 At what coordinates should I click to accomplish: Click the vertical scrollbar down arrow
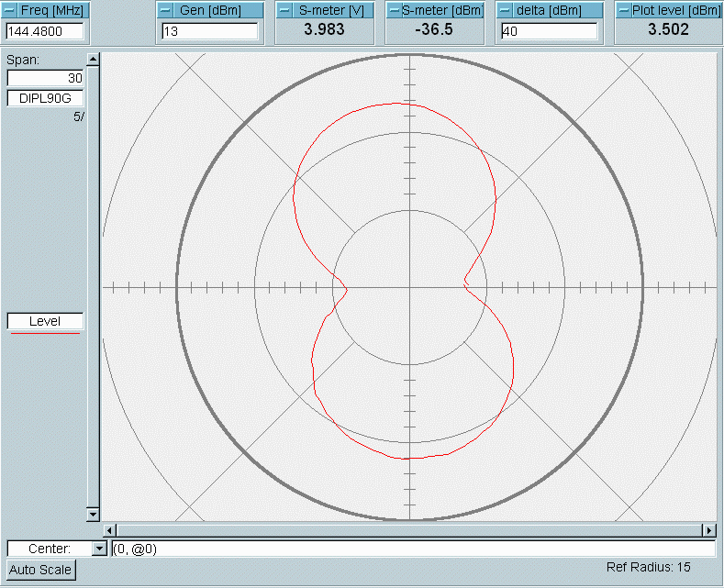(x=93, y=514)
